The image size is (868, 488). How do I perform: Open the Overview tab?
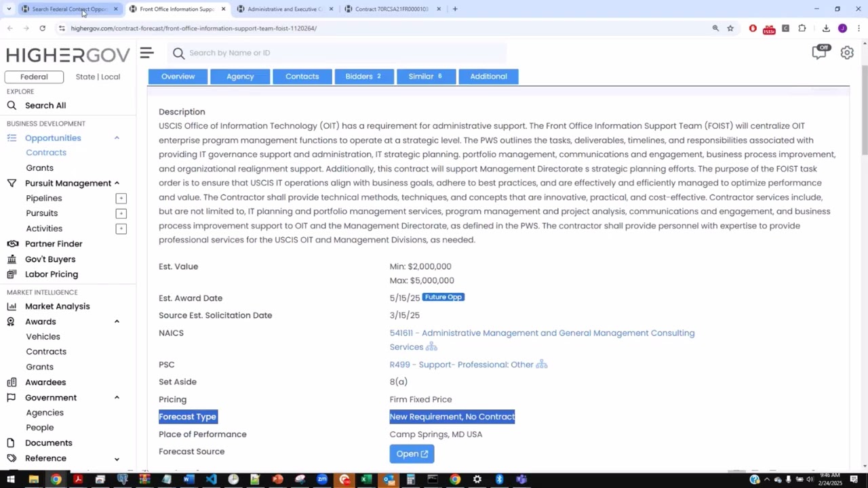(178, 77)
